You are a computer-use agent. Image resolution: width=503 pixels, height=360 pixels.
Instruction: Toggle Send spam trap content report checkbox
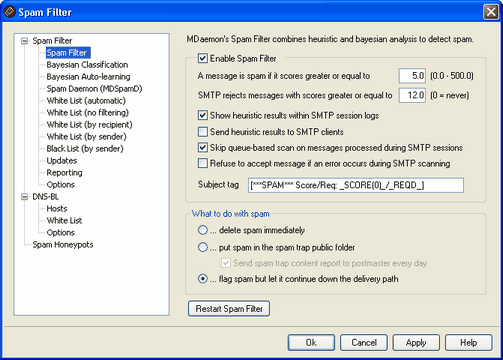click(226, 263)
